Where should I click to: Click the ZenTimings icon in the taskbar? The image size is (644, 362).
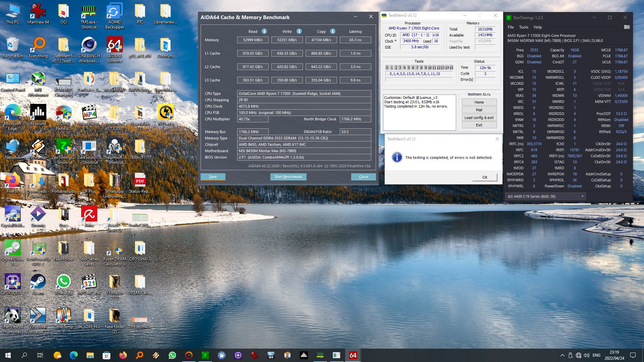205,355
